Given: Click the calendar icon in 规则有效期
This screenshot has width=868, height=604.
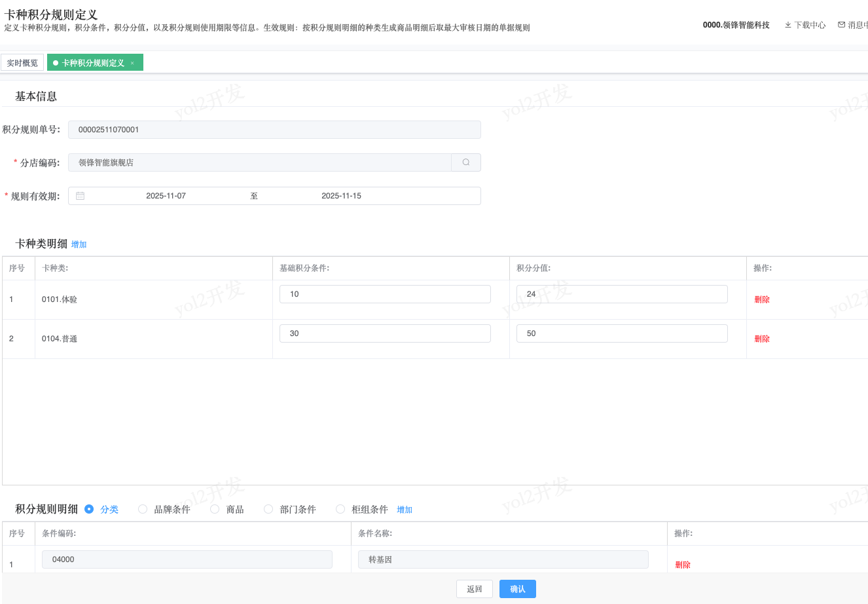Looking at the screenshot, I should pos(81,196).
